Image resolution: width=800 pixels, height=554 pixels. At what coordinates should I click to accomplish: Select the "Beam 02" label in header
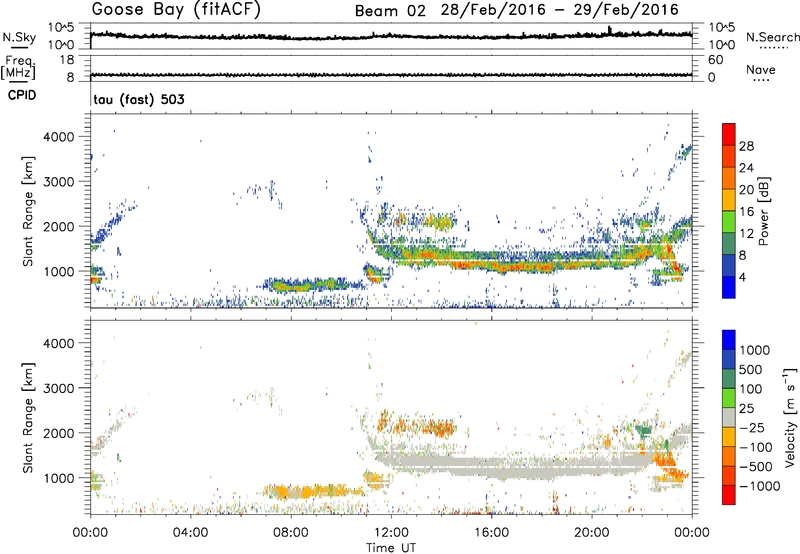point(390,11)
